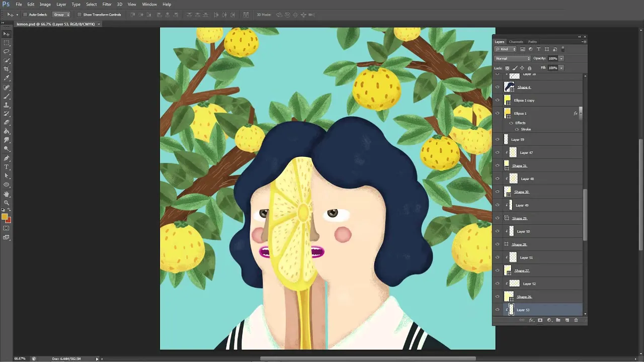Create a new group folder icon
Screen dimensions: 644x362
point(558,320)
